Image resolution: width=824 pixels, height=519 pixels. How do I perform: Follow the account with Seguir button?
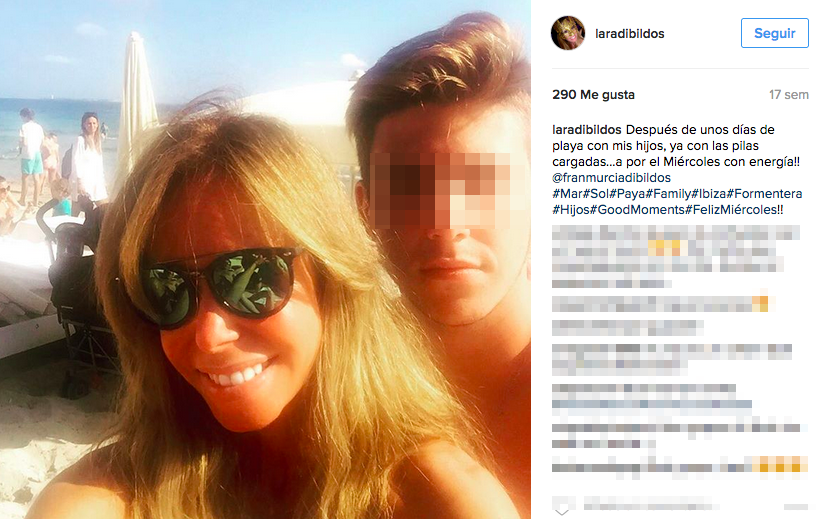pyautogui.click(x=775, y=33)
